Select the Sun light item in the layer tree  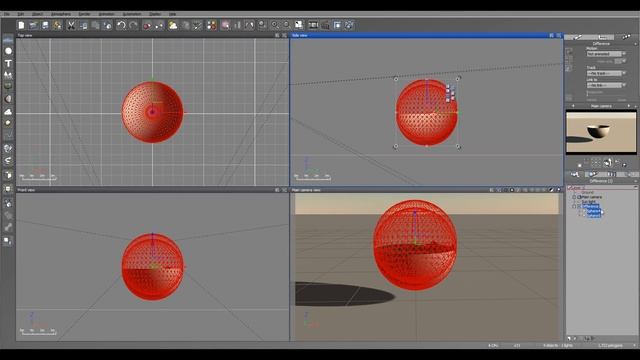pyautogui.click(x=589, y=202)
